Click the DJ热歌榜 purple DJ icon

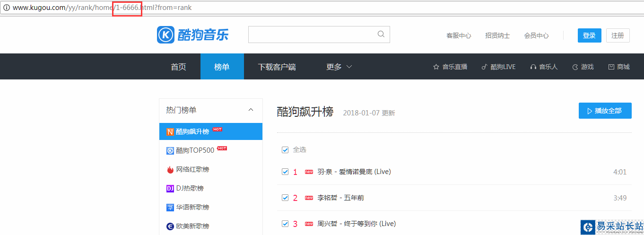(x=170, y=188)
